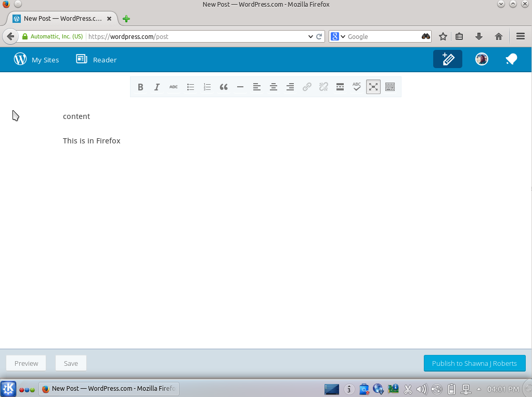Image resolution: width=532 pixels, height=397 pixels.
Task: Exit distraction-free fullscreen mode
Action: point(373,87)
